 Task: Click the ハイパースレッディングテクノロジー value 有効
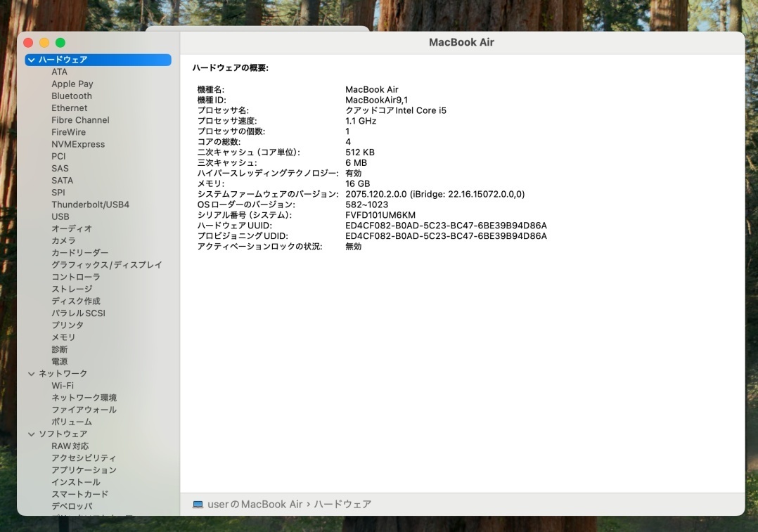[x=354, y=173]
